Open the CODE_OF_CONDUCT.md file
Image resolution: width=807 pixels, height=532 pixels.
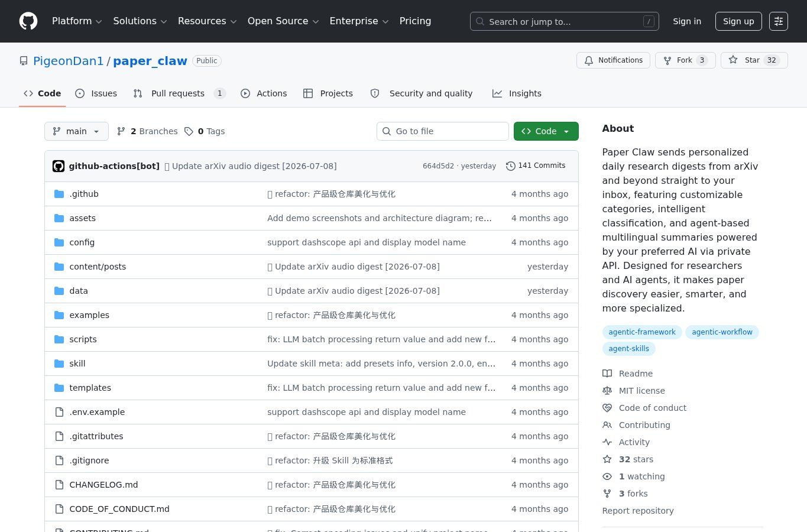(119, 509)
